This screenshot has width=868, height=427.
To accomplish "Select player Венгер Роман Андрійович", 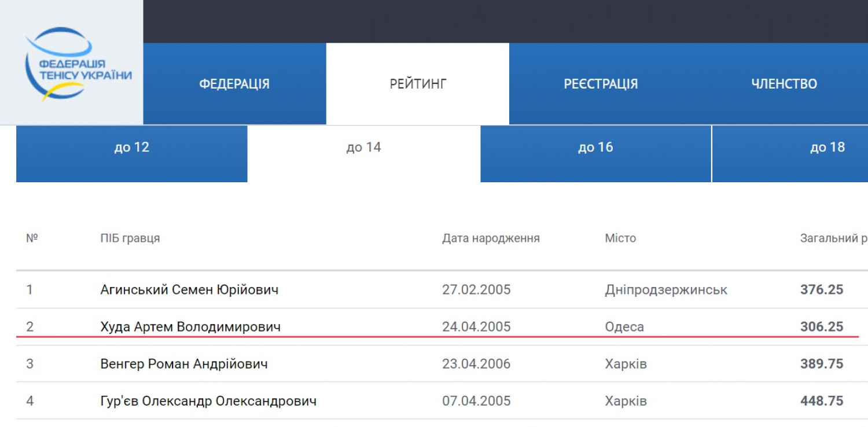I will (184, 364).
